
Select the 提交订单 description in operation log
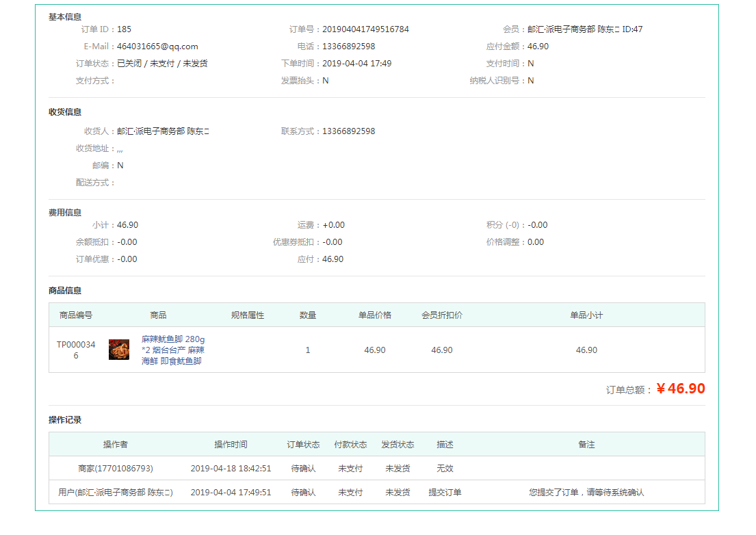(x=445, y=493)
